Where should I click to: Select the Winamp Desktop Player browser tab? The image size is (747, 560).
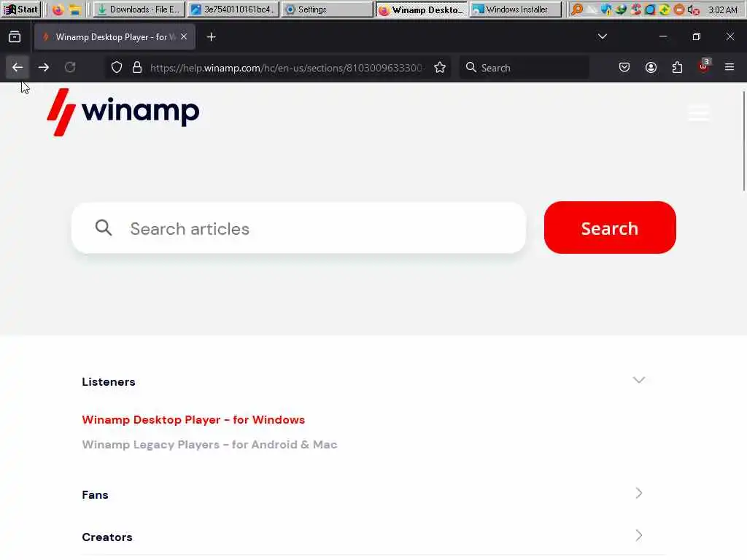(x=115, y=36)
